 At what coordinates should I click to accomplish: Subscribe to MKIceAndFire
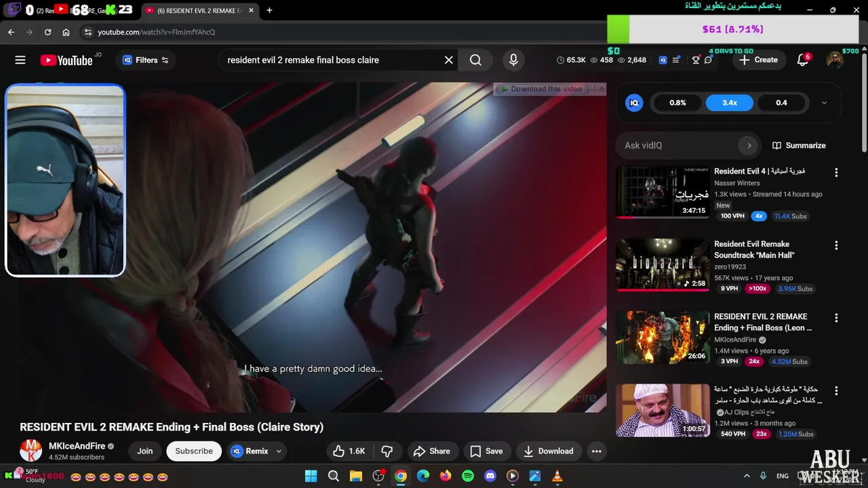click(x=194, y=451)
